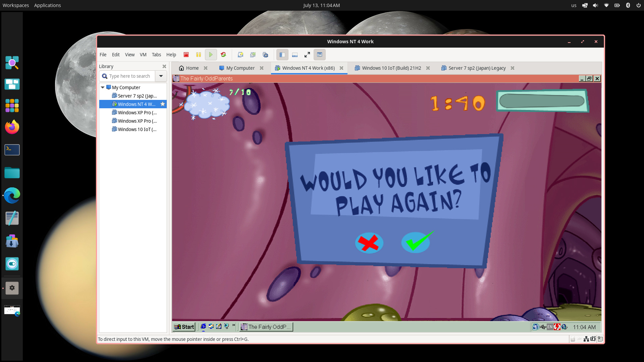Enter full screen mode using arrows icon
Screen dimensions: 644x362
coord(307,55)
